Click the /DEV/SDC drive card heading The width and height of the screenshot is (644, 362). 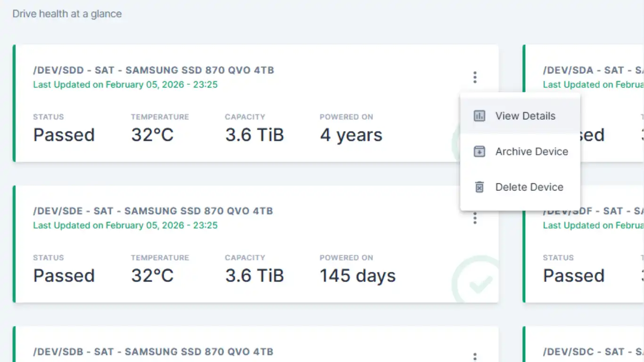593,352
